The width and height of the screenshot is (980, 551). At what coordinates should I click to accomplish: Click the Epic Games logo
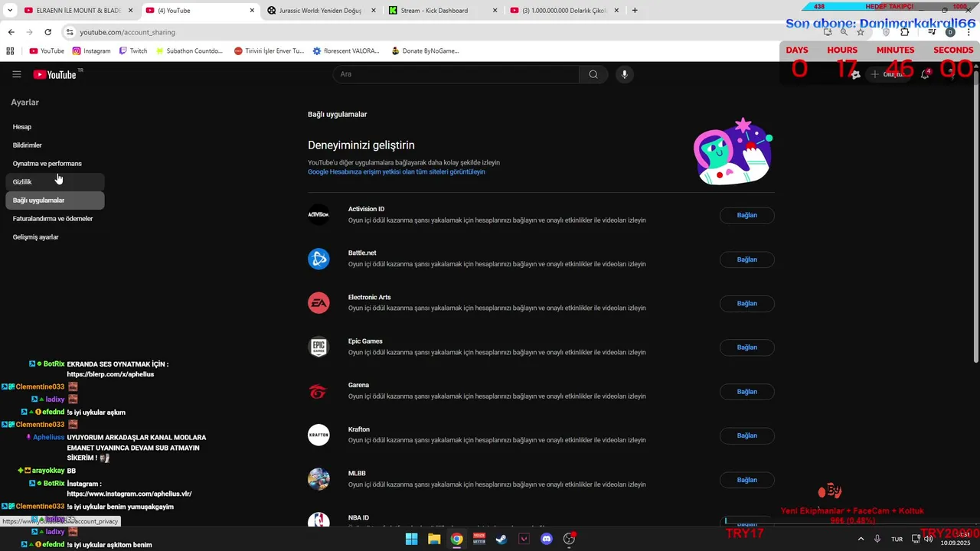pyautogui.click(x=318, y=347)
